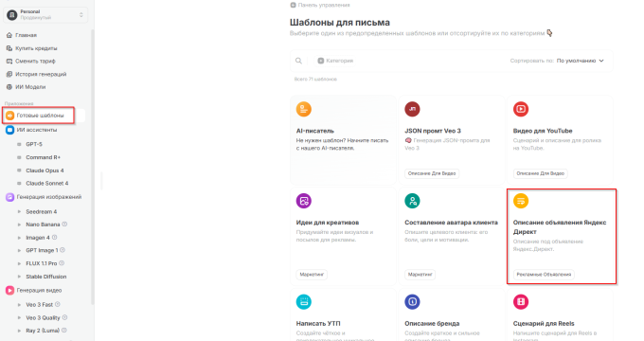Image resolution: width=644 pixels, height=341 pixels.
Task: Select the Ray 2 (Luma) model
Action: click(43, 331)
